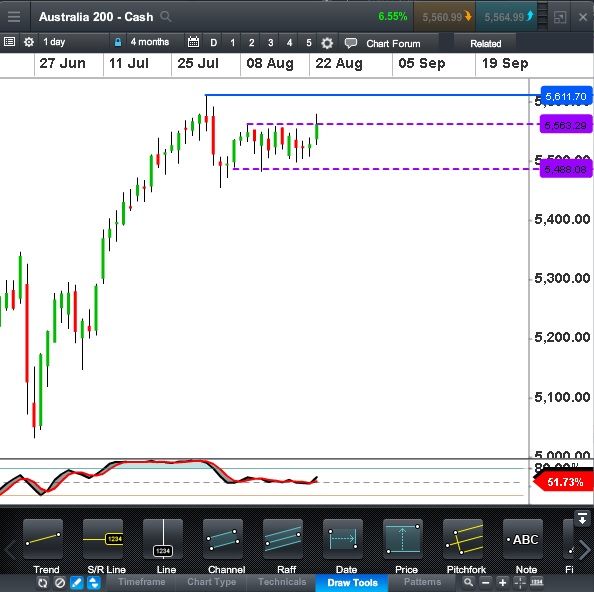Show previous draw tools with the left arrow

tap(10, 549)
